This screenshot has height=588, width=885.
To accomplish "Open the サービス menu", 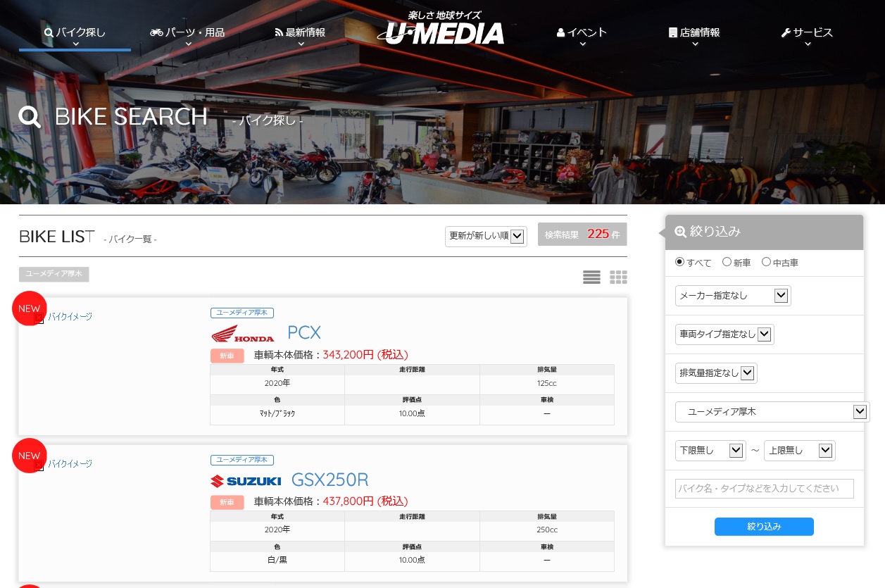I will [x=807, y=32].
